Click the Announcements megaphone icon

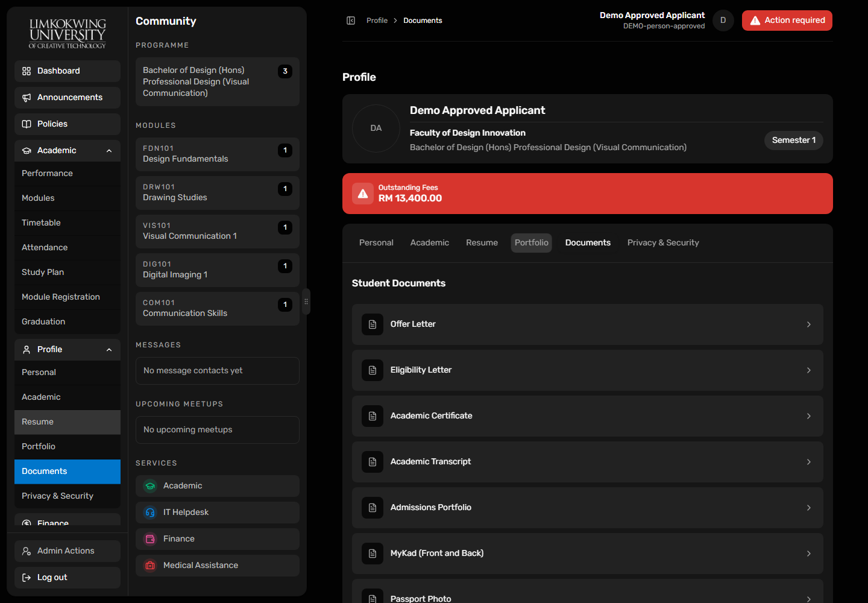tap(27, 98)
